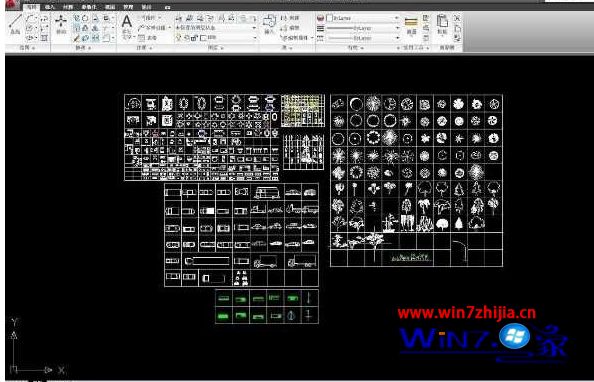Click the Match Properties brush icon
Viewport: 594px width, 382px height.
[x=457, y=38]
